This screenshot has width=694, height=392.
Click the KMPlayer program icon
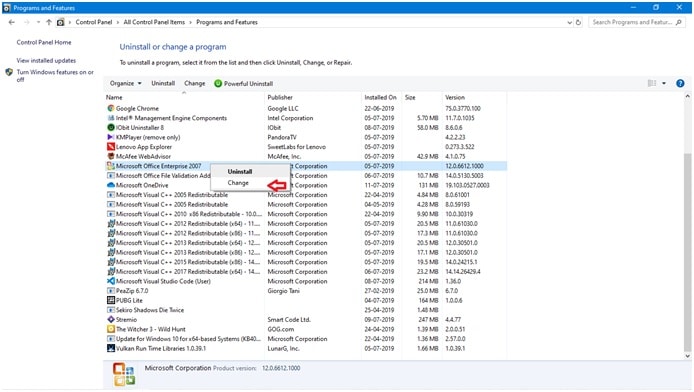tap(111, 137)
